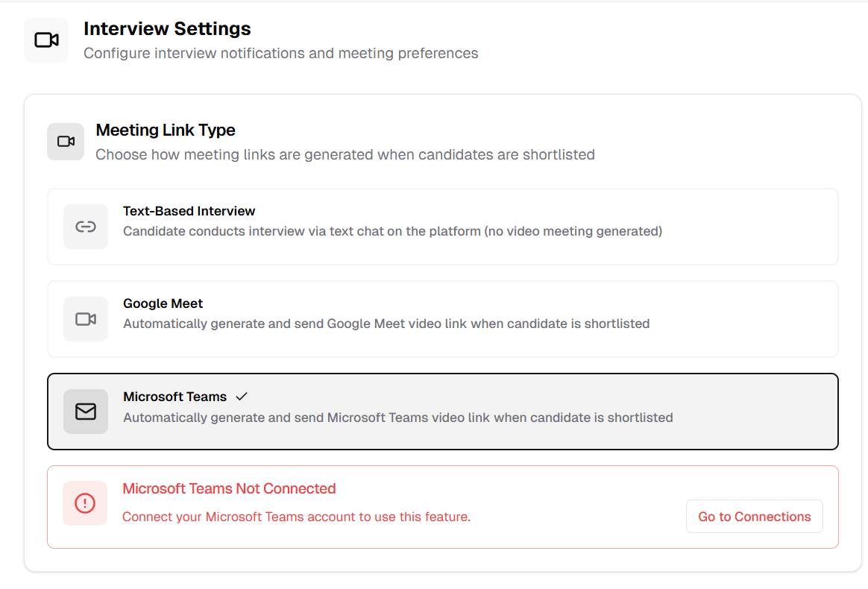
Task: Click the Google Meet description text
Action: tap(387, 324)
